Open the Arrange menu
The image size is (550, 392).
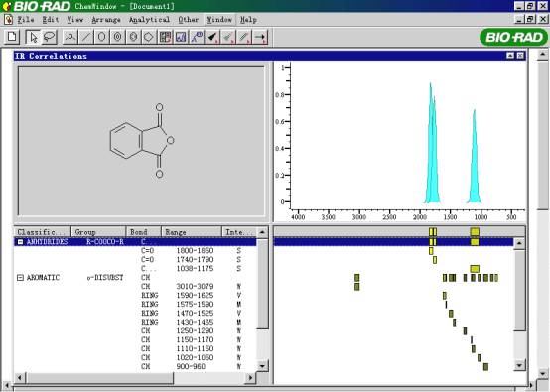(106, 20)
